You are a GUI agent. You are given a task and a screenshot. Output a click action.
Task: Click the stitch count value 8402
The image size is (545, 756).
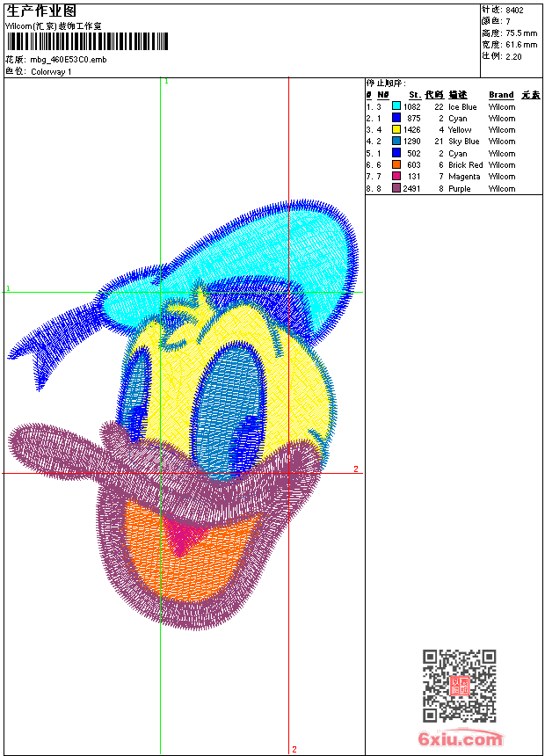pos(514,11)
